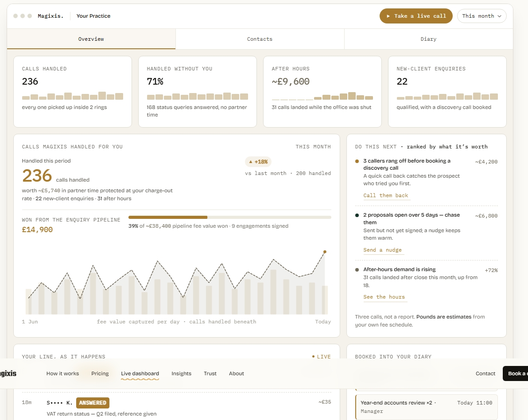The height and width of the screenshot is (420, 528).
Task: Open the Contacts tab
Action: point(260,39)
